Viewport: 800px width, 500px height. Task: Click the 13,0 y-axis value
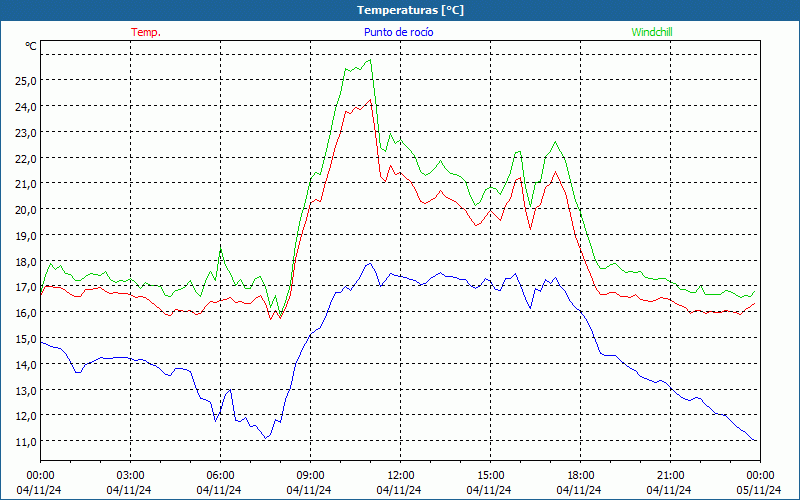pos(24,390)
